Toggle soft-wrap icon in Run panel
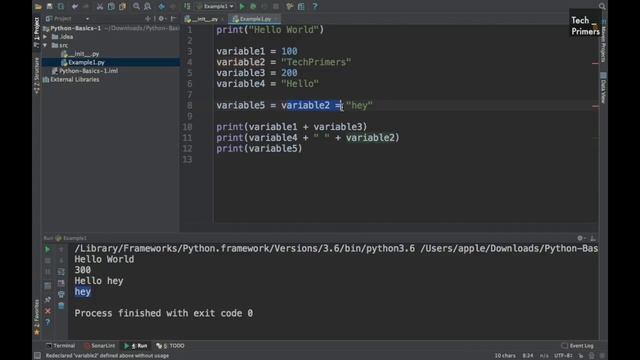Image resolution: width=640 pixels, height=360 pixels. [x=61, y=271]
